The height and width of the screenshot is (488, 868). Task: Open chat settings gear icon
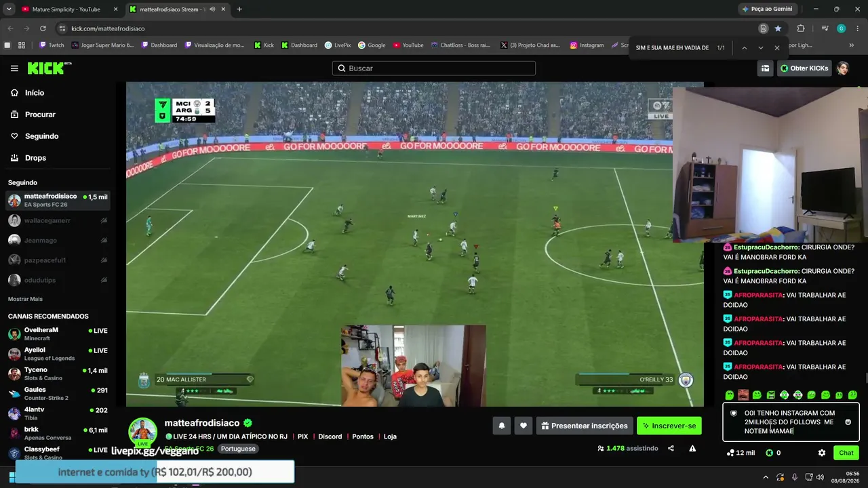pyautogui.click(x=822, y=453)
